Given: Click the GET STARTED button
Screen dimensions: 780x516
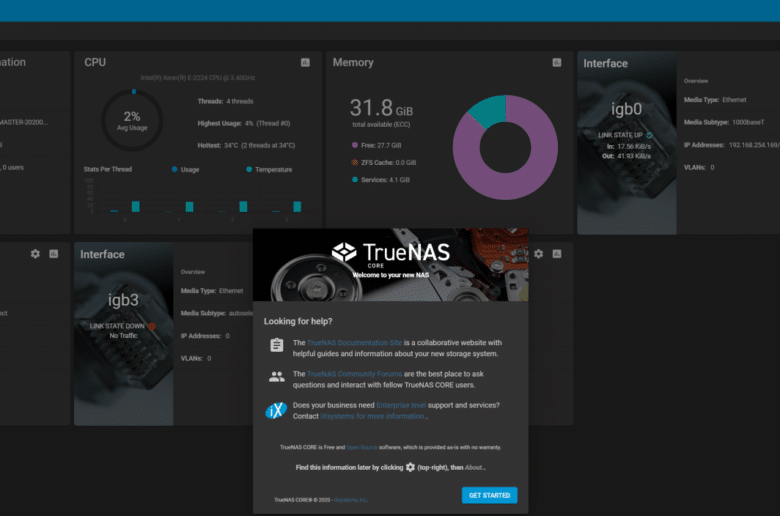Looking at the screenshot, I should pos(489,495).
